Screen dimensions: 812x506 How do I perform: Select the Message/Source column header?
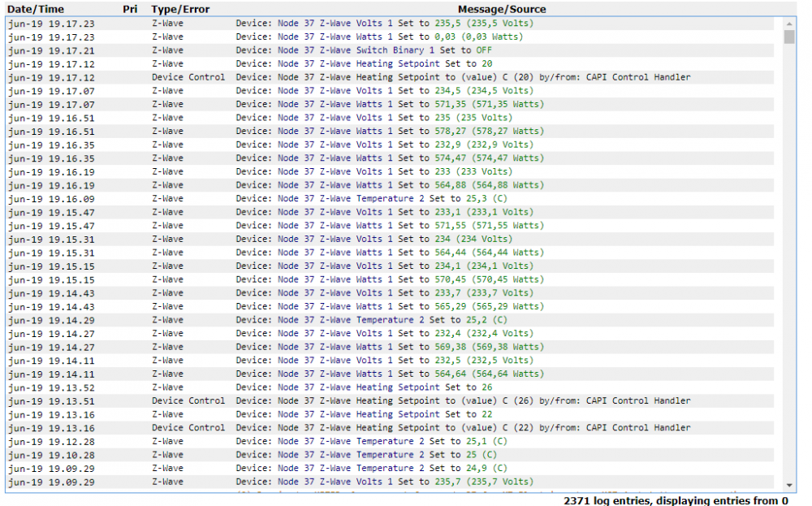(501, 9)
